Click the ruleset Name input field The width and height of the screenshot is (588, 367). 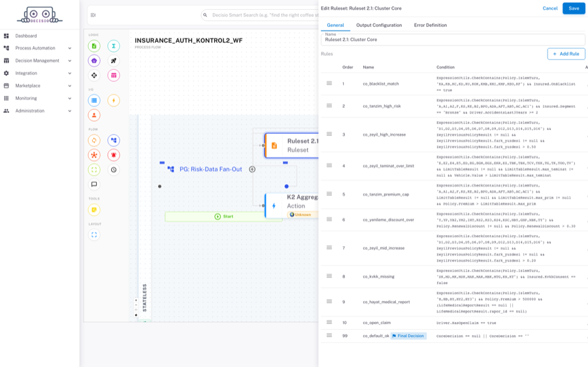tap(453, 39)
